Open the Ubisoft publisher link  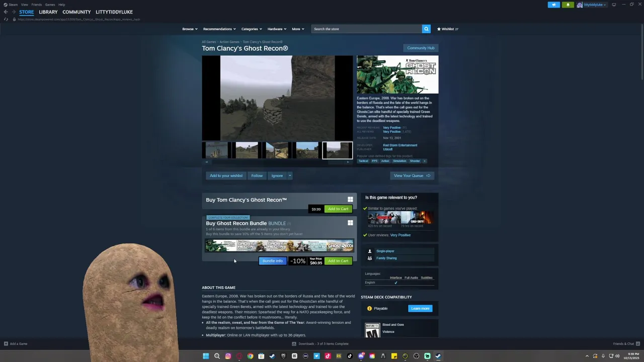[388, 149]
